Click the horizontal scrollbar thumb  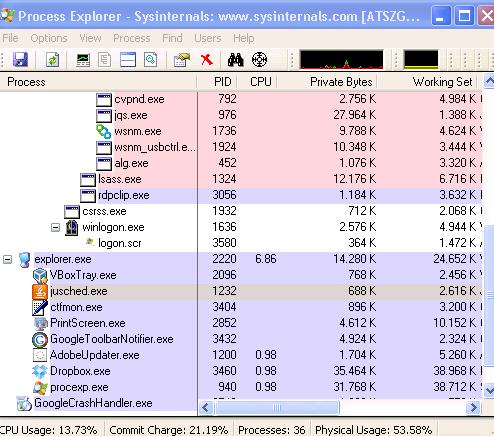point(277,407)
